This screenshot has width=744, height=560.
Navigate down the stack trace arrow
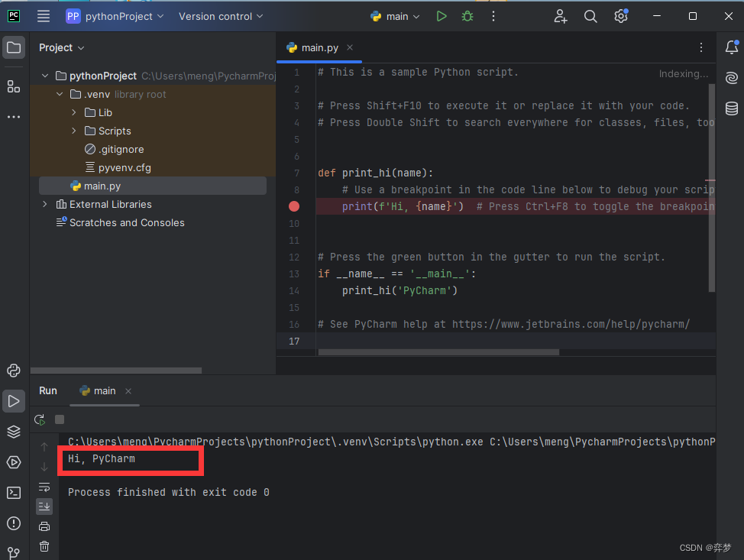click(44, 467)
